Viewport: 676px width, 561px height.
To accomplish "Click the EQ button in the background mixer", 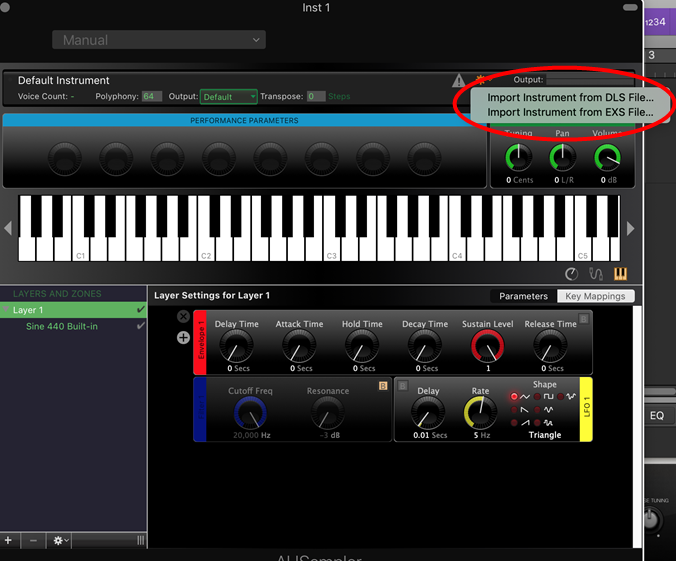I will 657,416.
